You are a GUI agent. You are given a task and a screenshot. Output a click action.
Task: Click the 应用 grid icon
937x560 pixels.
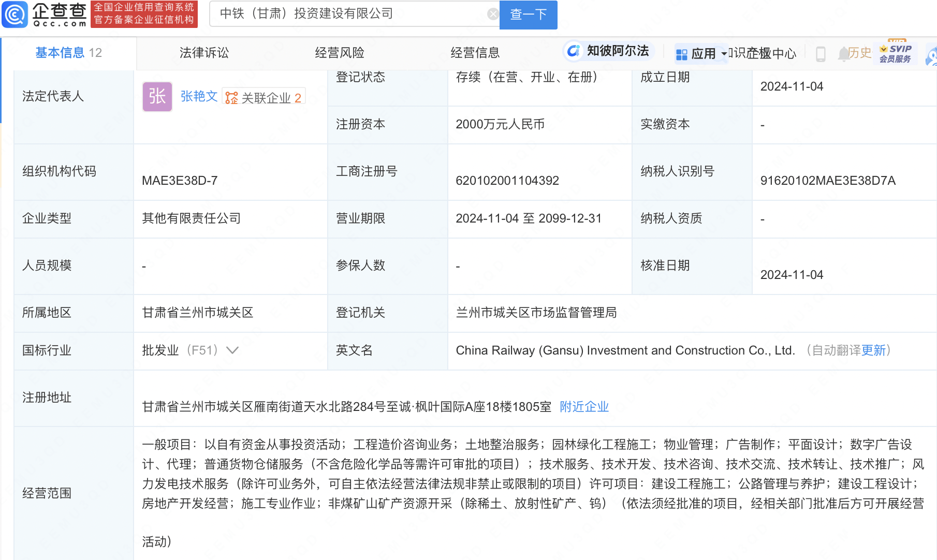[681, 53]
